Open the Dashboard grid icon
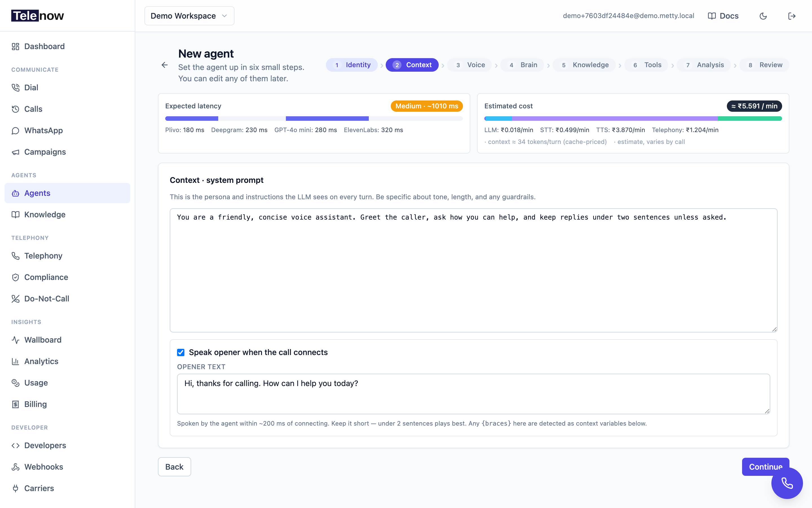This screenshot has width=812, height=508. click(x=16, y=46)
